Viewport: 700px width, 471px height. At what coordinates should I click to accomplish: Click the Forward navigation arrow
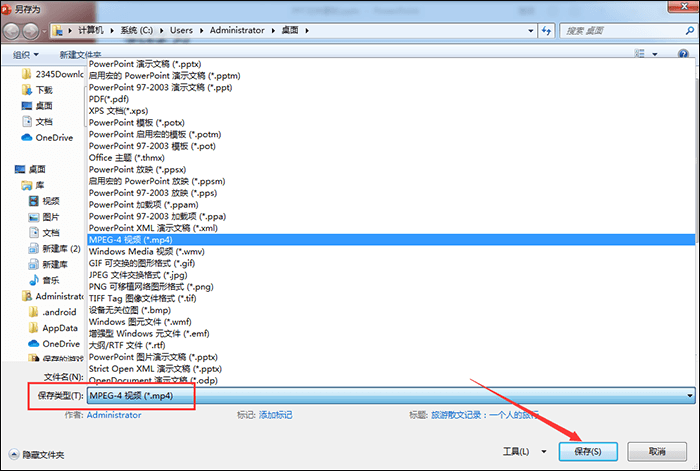[x=30, y=31]
